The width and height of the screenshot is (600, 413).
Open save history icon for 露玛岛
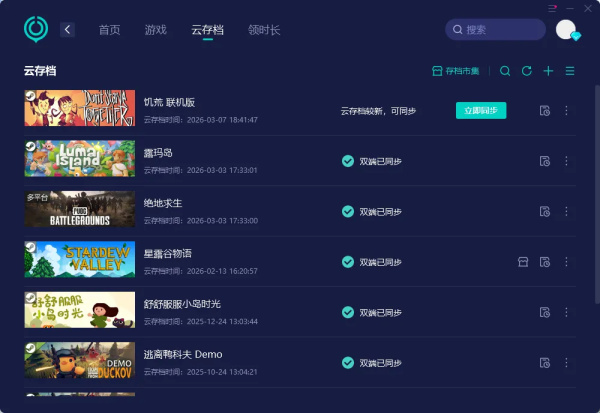(545, 161)
